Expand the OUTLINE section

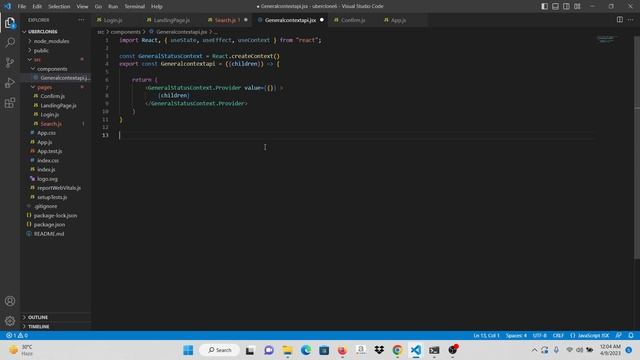pyautogui.click(x=38, y=317)
